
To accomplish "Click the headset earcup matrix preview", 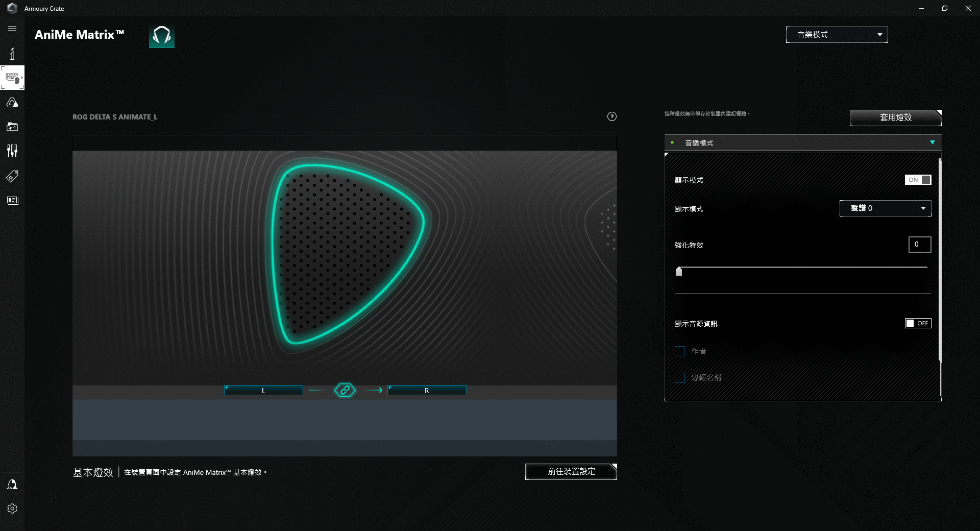I will pyautogui.click(x=347, y=254).
